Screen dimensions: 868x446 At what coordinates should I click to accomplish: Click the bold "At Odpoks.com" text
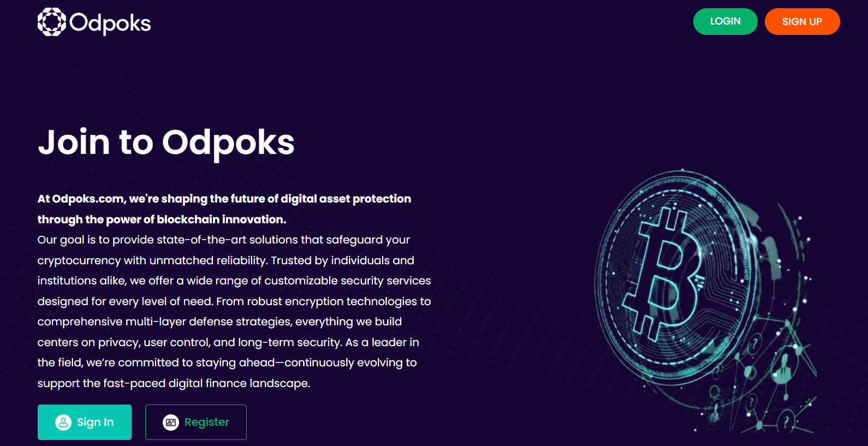[x=81, y=199]
